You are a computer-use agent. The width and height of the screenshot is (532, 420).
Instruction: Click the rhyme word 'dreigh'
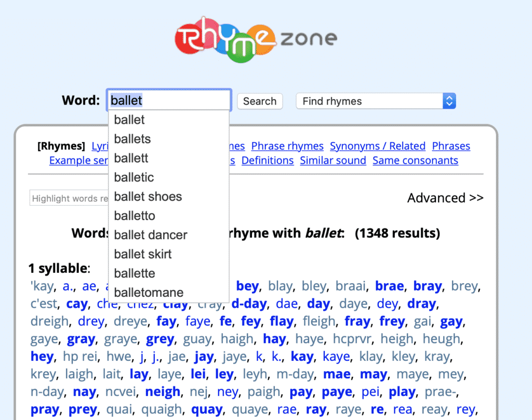point(49,322)
